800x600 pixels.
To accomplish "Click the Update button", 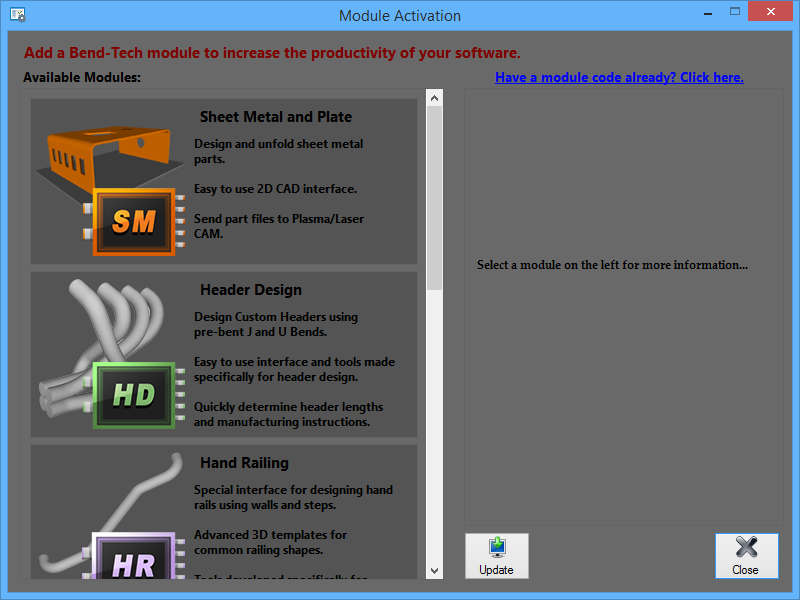I will click(496, 556).
